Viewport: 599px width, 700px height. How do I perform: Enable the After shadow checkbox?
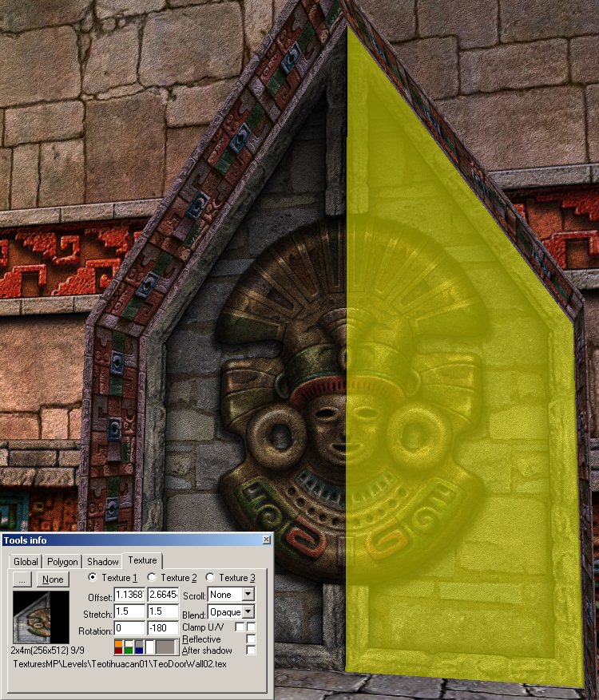[251, 650]
